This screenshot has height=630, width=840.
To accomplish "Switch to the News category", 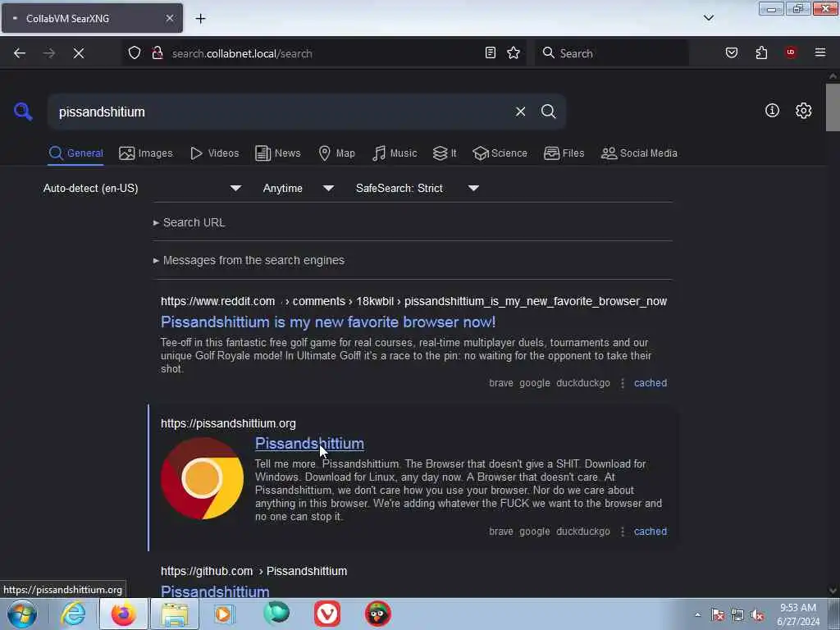I will (x=277, y=153).
